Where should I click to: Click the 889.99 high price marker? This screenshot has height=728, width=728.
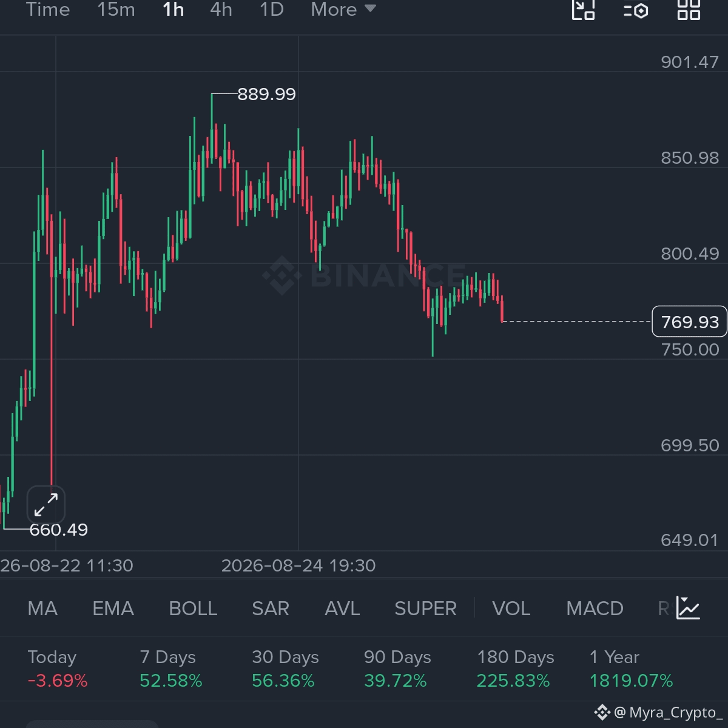pyautogui.click(x=266, y=94)
